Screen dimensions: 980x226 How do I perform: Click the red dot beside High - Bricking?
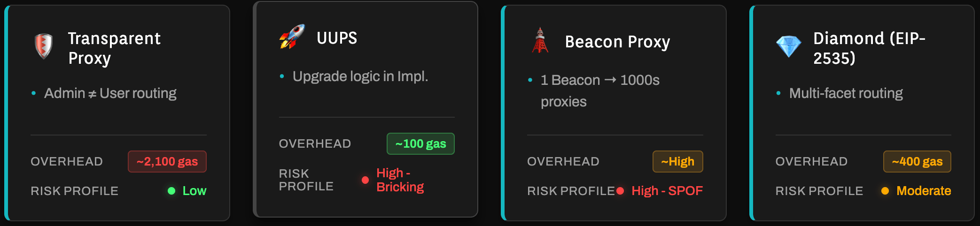365,180
